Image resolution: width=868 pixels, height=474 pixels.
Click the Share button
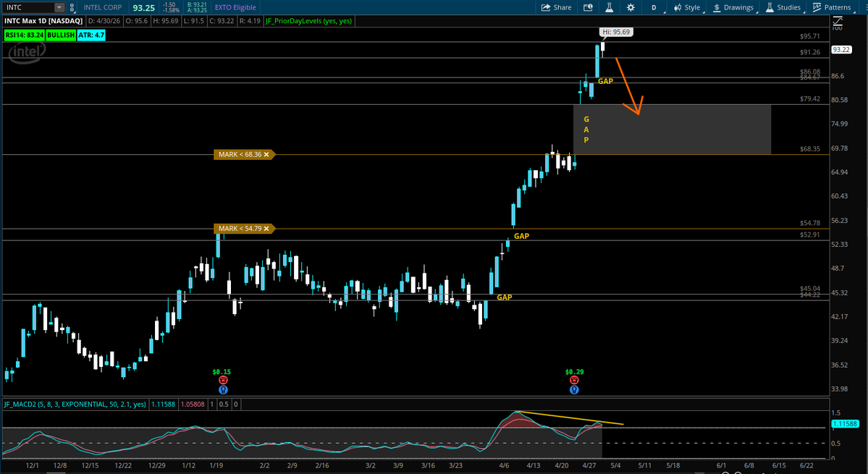pyautogui.click(x=556, y=7)
